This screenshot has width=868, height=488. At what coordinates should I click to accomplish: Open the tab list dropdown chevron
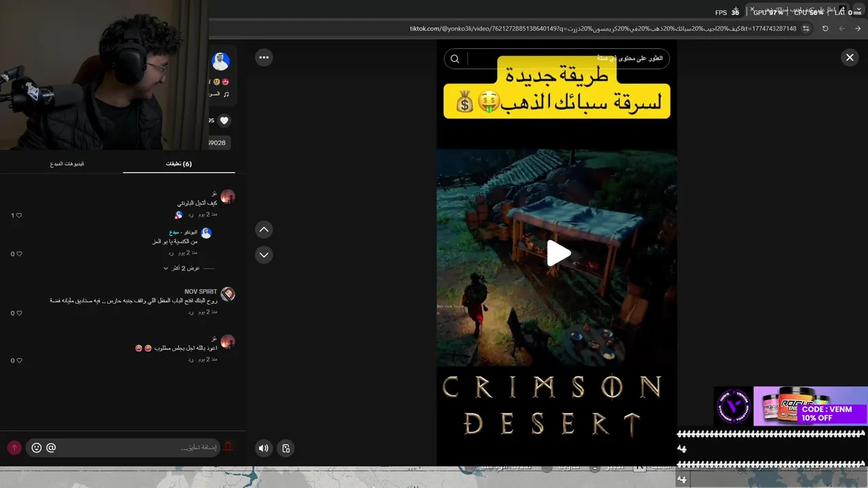pyautogui.click(x=859, y=9)
